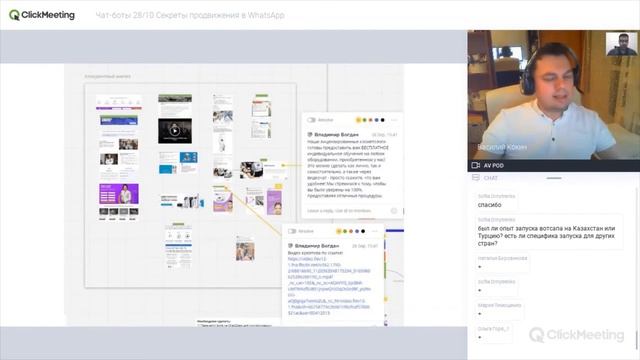640x360 pixels.
Task: Open the CHAT tab label
Action: tap(490, 178)
